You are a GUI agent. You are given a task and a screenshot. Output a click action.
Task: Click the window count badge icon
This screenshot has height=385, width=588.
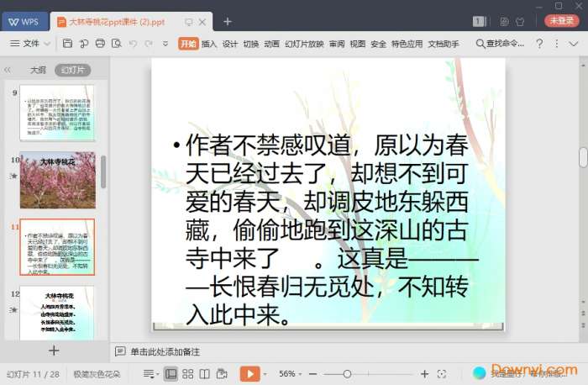(x=480, y=21)
